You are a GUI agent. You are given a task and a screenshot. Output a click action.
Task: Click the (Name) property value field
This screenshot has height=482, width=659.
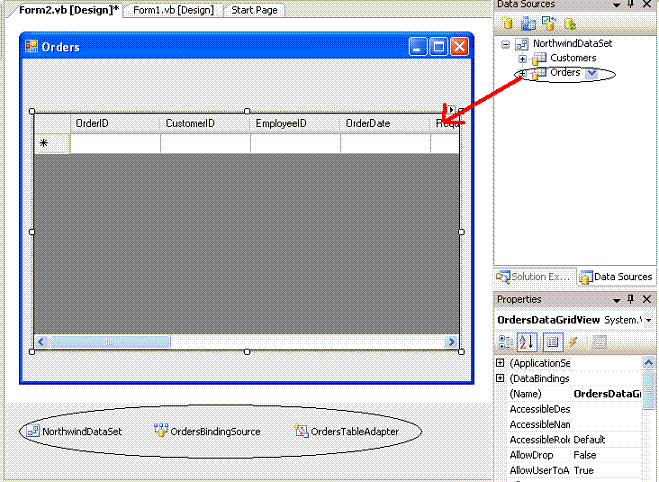pos(606,394)
